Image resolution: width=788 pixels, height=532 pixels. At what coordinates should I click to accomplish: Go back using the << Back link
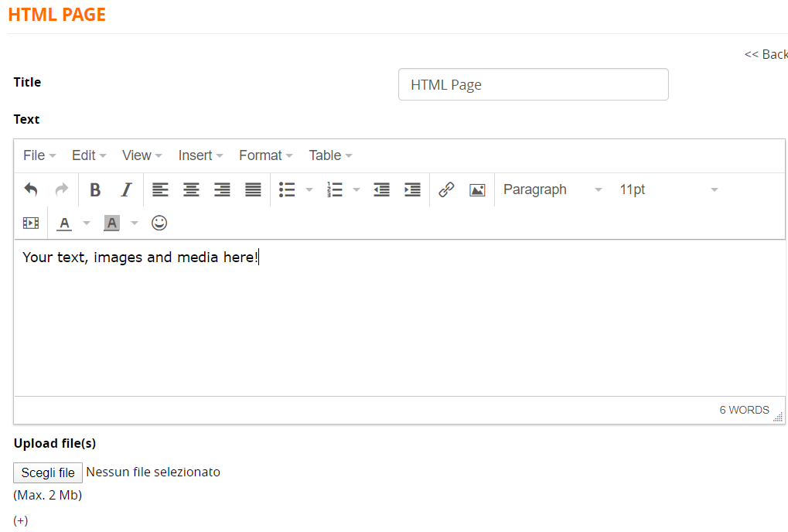point(766,54)
